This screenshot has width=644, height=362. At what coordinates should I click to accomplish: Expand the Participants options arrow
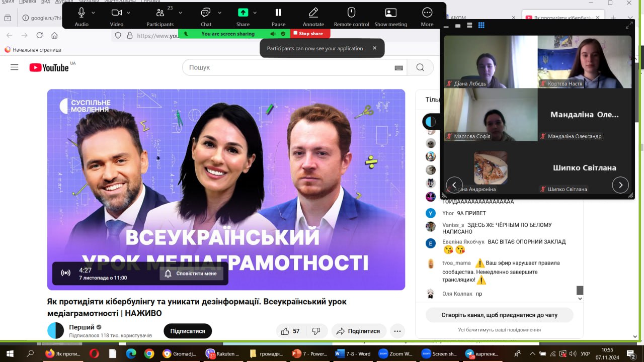[x=180, y=13]
